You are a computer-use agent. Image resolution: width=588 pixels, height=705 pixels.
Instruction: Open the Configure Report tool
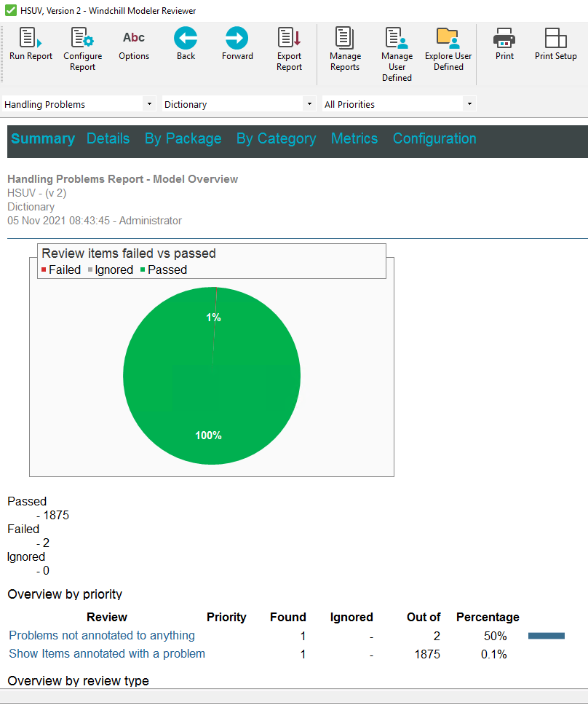[x=82, y=45]
